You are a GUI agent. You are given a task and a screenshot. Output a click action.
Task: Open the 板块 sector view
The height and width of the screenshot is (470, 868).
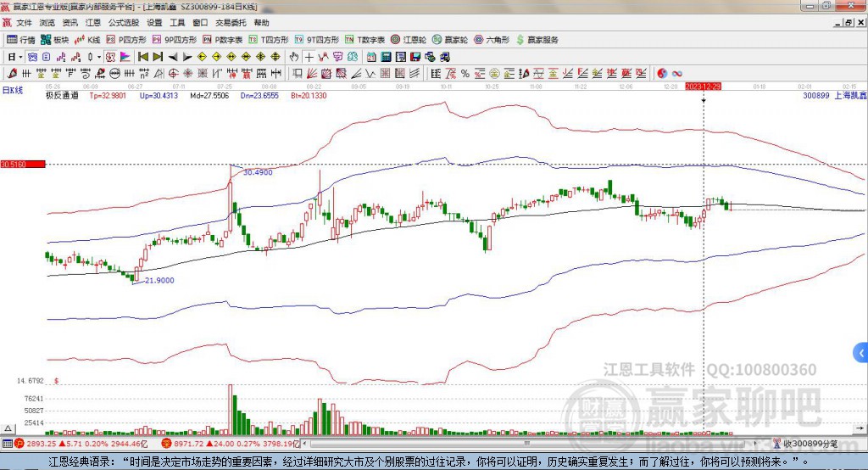click(55, 40)
